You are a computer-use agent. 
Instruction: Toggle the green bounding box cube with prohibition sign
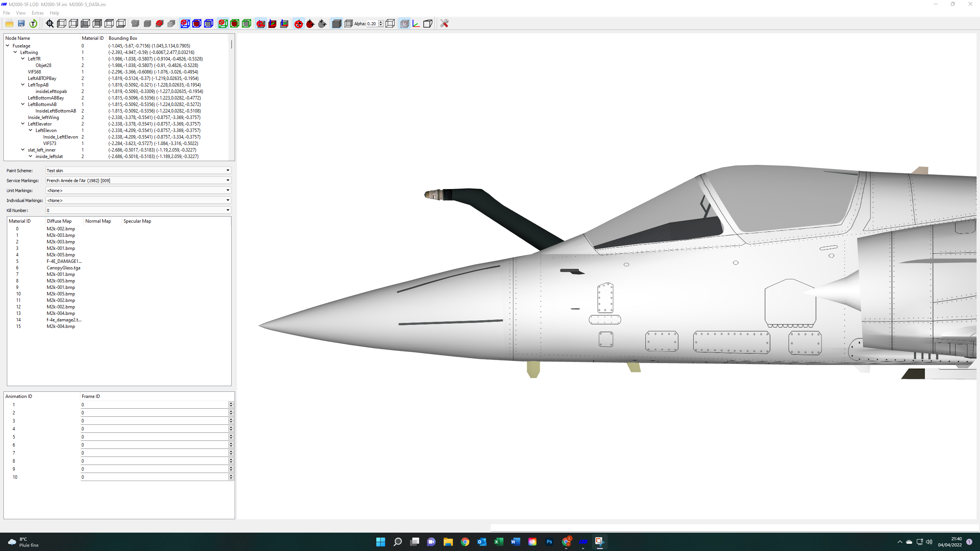[x=223, y=24]
